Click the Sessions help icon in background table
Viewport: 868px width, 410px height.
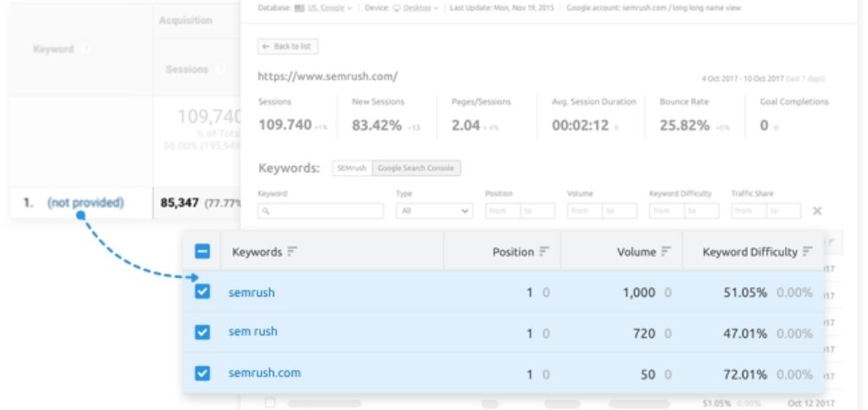pos(220,69)
